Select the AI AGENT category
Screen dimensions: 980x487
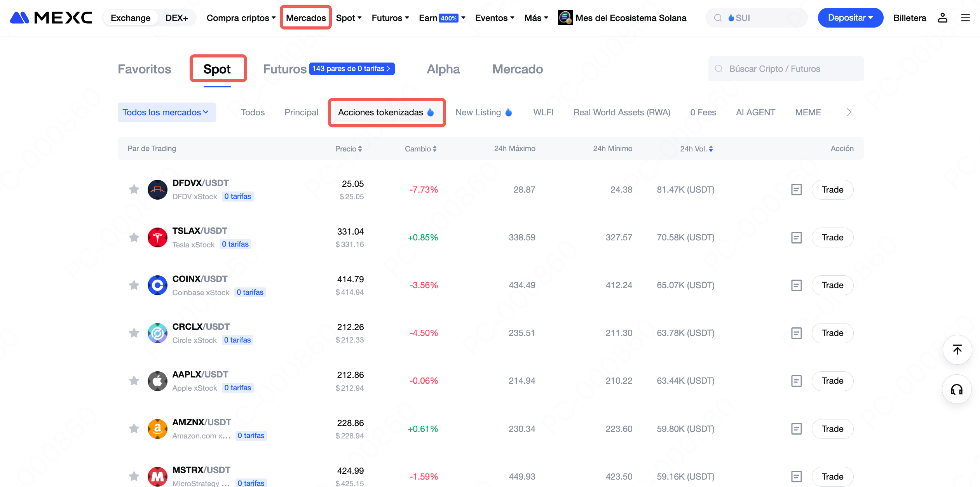[755, 112]
